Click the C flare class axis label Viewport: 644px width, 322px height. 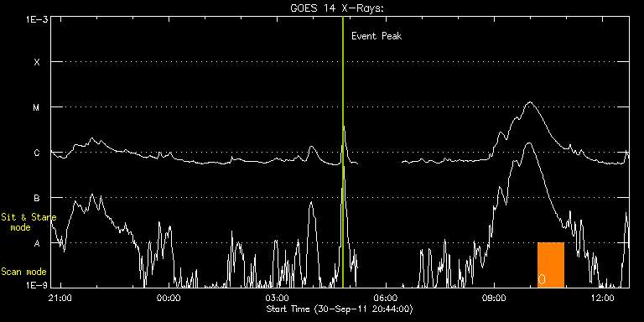click(37, 153)
